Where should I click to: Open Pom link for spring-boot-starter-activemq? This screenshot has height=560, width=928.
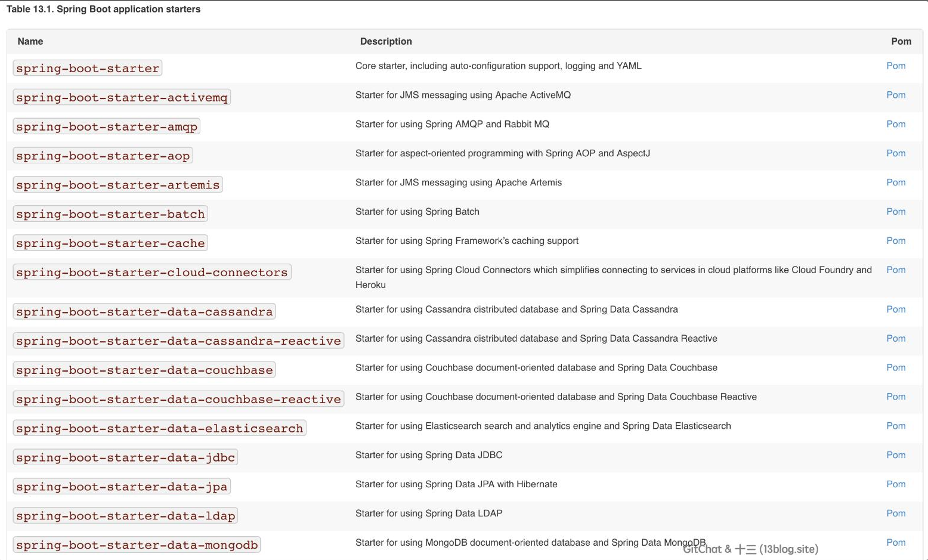point(896,95)
